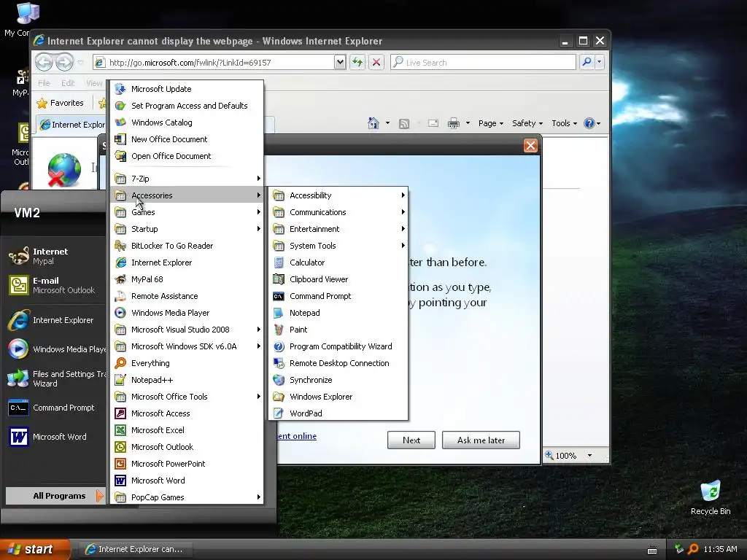Select the Accessories menu item
This screenshot has width=747, height=560.
[x=187, y=195]
